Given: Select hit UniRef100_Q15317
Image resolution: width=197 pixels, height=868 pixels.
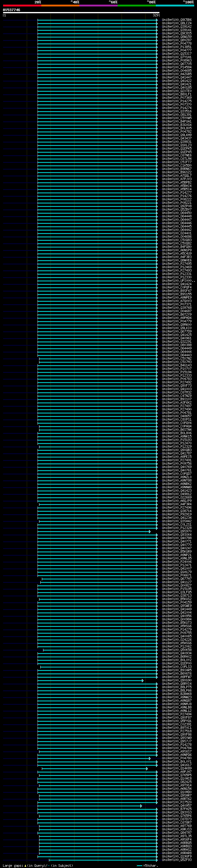Looking at the screenshot, I should 176,54.
